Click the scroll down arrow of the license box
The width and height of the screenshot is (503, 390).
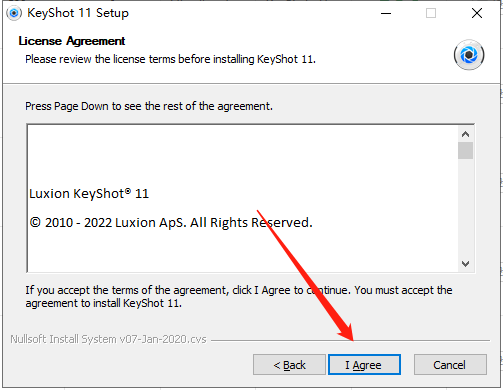[465, 264]
